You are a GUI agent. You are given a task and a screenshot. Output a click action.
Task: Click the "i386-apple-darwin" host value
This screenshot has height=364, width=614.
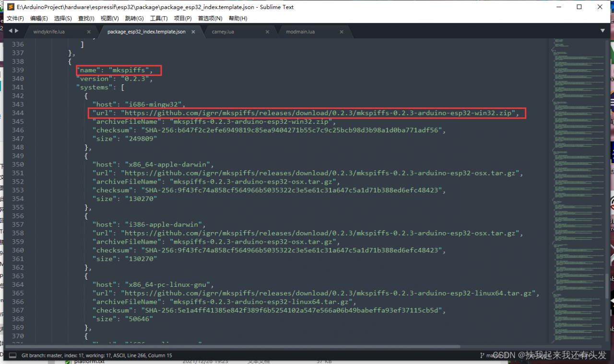tap(163, 224)
